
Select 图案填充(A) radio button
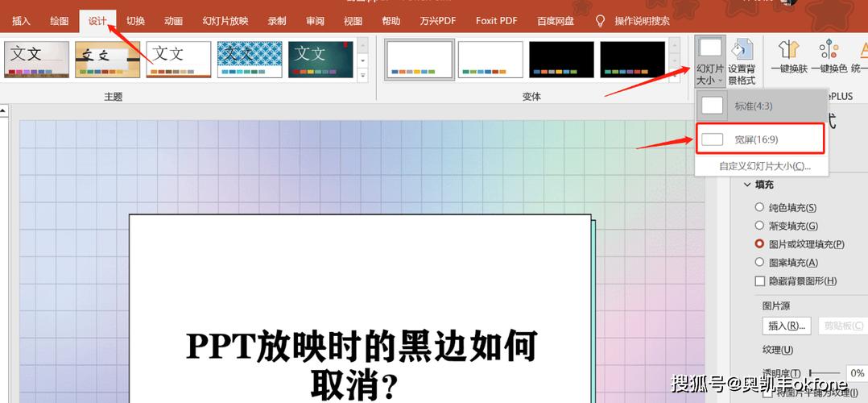[x=759, y=262]
